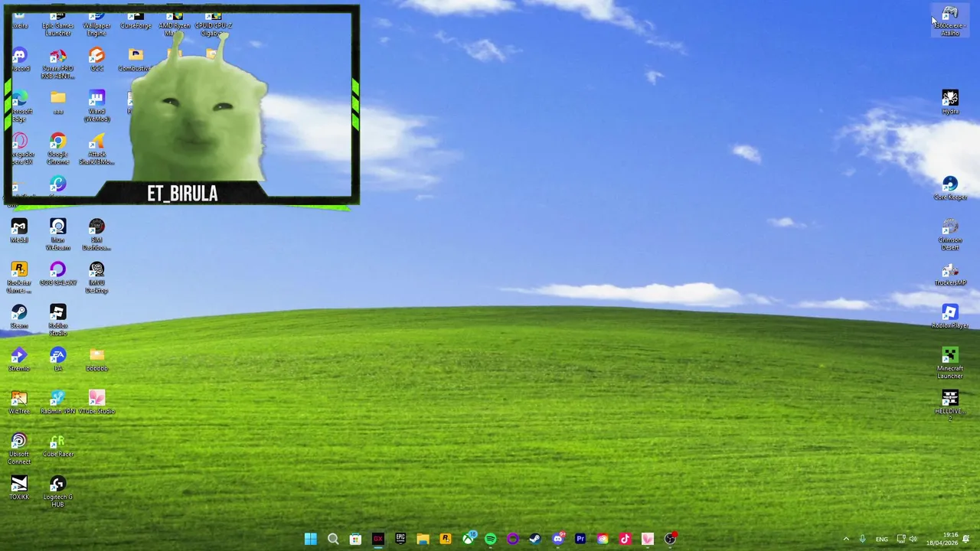Open Roblox Player desktop shortcut
Screen dimensions: 980x551
(950, 317)
